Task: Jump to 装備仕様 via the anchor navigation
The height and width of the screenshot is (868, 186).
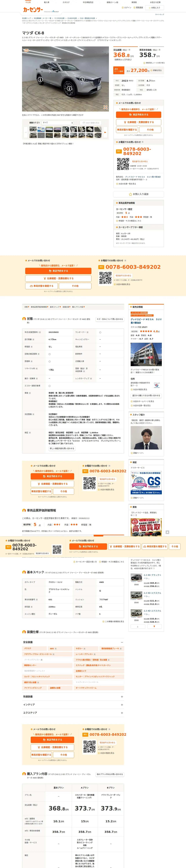Action: coord(66,307)
